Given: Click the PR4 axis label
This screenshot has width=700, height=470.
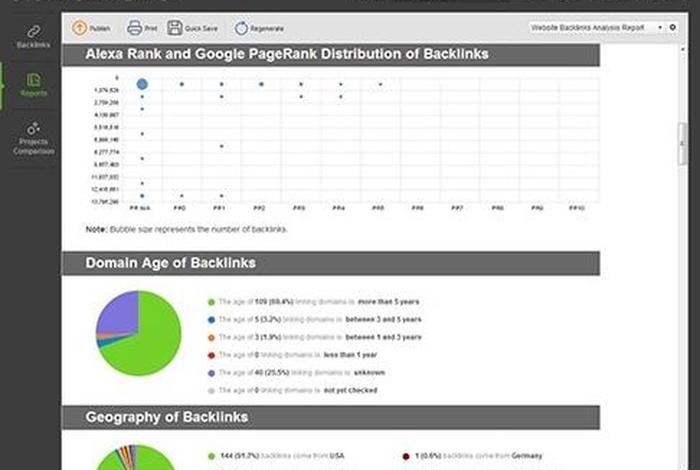Looking at the screenshot, I should pos(338,208).
